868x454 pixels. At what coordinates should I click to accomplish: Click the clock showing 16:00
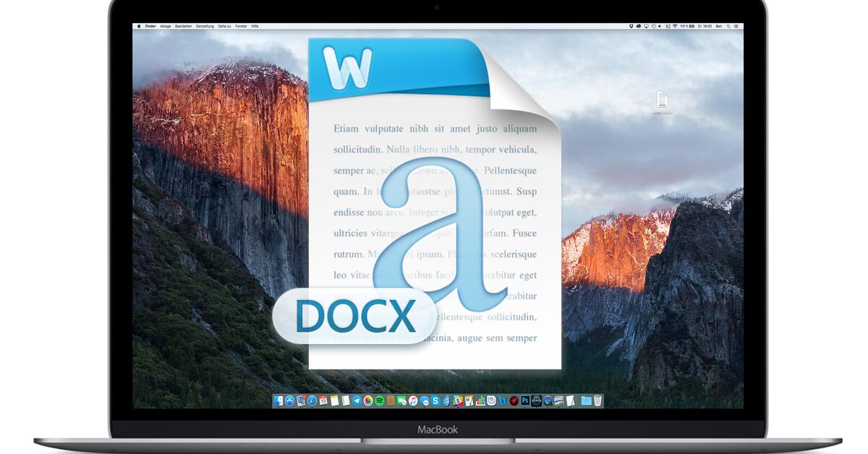click(705, 26)
